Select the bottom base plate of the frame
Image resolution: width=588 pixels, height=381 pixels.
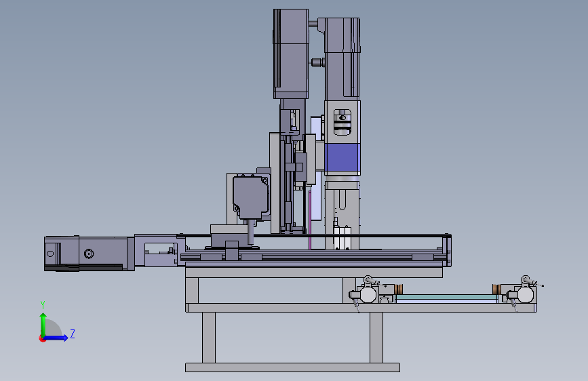tap(292, 367)
